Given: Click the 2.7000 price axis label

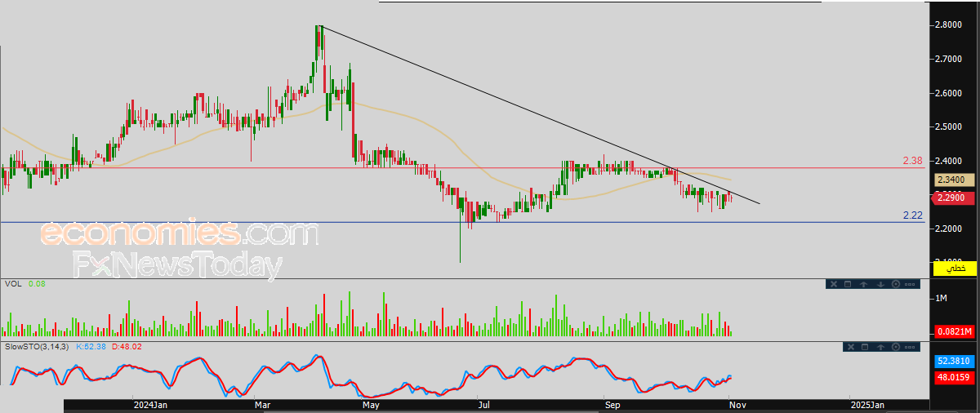Looking at the screenshot, I should point(950,59).
